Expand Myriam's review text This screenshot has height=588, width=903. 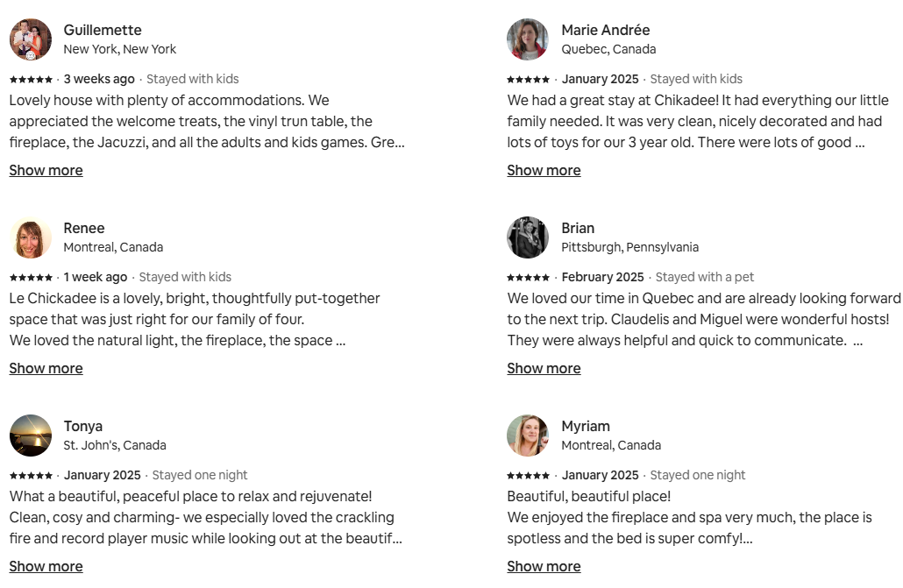(544, 567)
